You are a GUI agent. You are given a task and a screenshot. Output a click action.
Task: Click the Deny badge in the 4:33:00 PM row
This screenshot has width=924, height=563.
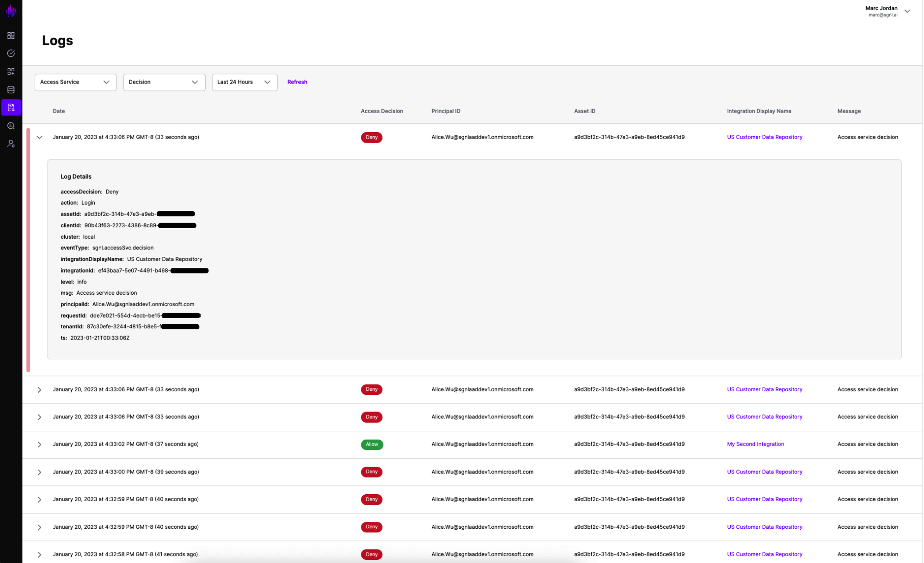(372, 472)
